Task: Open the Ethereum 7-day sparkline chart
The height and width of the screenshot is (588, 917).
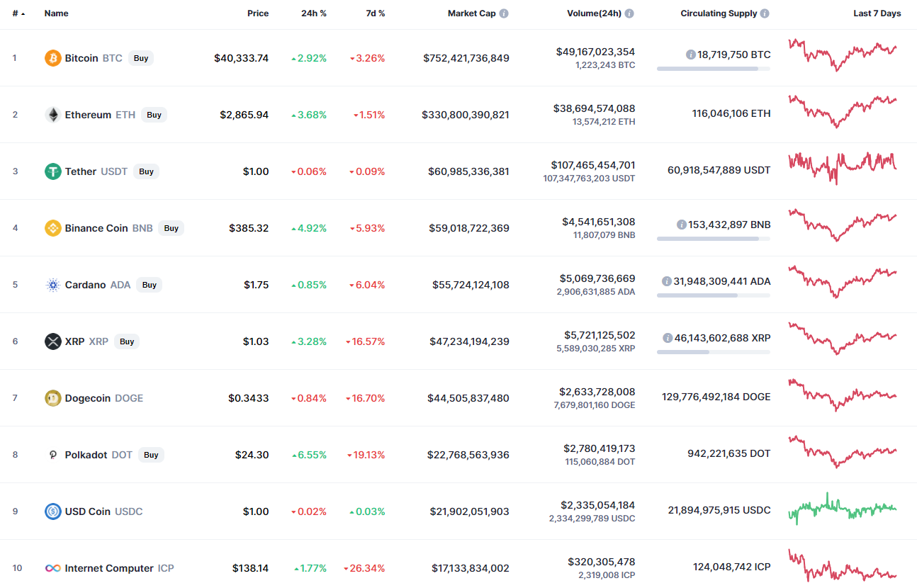Action: point(843,112)
